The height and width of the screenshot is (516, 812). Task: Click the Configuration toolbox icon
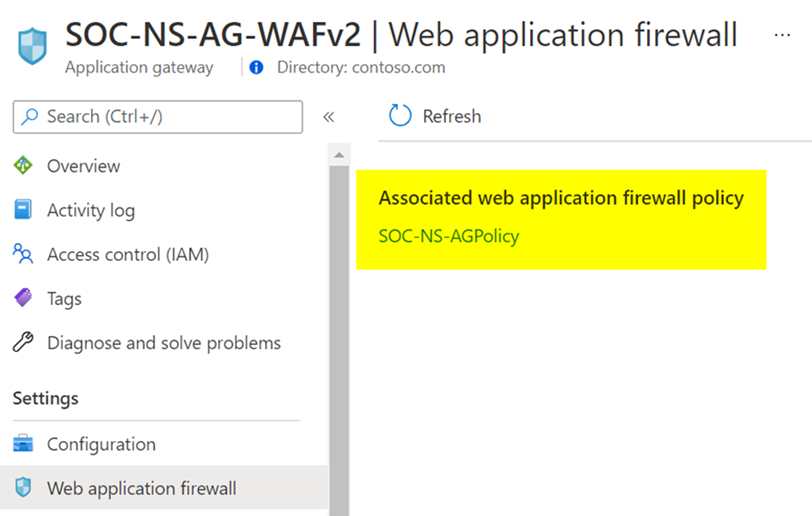[23, 444]
